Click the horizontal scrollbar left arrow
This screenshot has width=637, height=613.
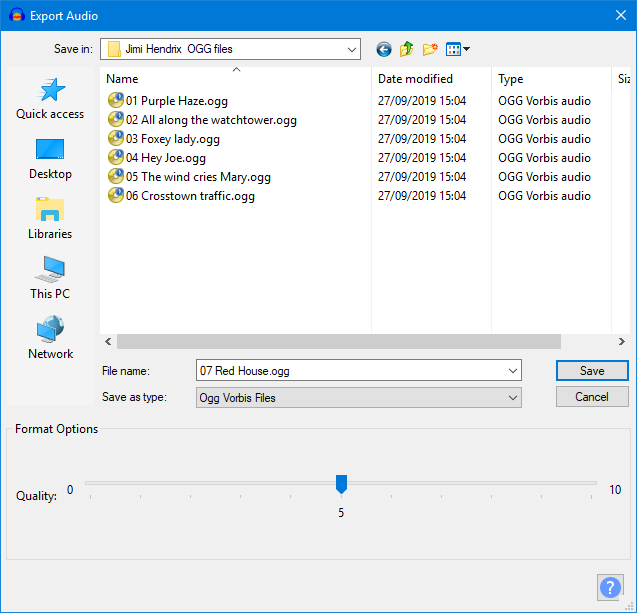[x=108, y=341]
